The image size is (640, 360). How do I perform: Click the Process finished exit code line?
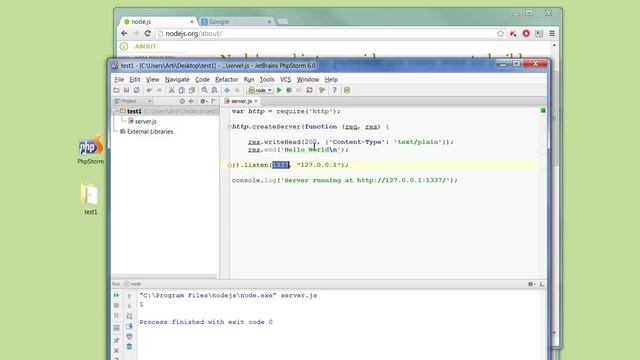point(206,322)
